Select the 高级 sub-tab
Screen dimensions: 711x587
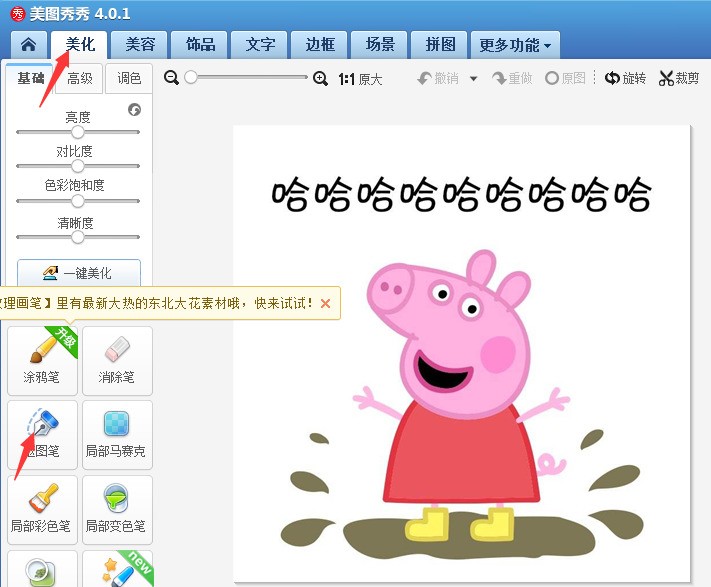click(x=79, y=78)
